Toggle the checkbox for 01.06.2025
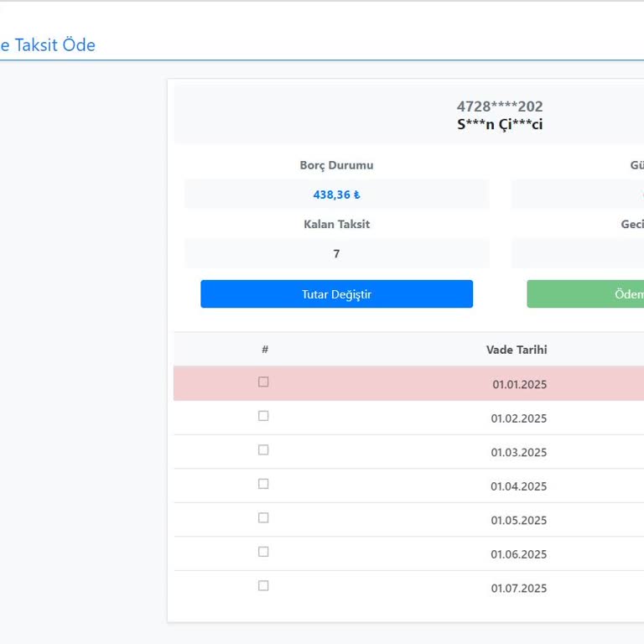Viewport: 644px width, 644px height. pyautogui.click(x=263, y=552)
